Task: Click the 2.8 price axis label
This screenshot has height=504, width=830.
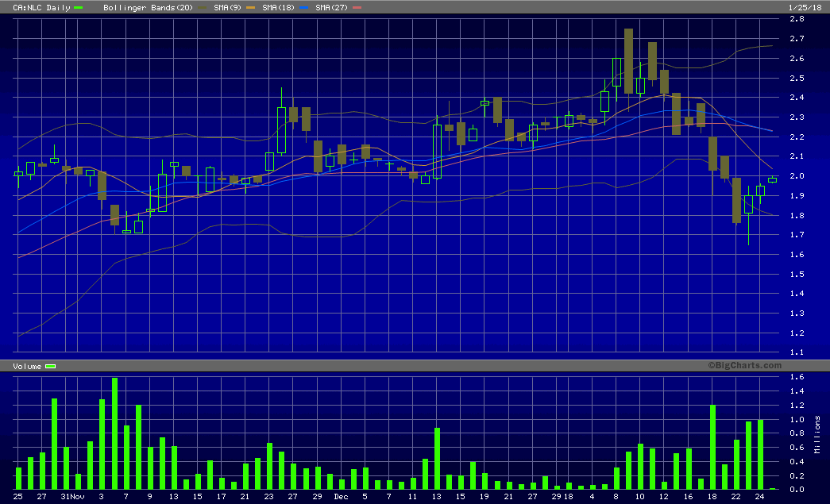Action: 798,20
